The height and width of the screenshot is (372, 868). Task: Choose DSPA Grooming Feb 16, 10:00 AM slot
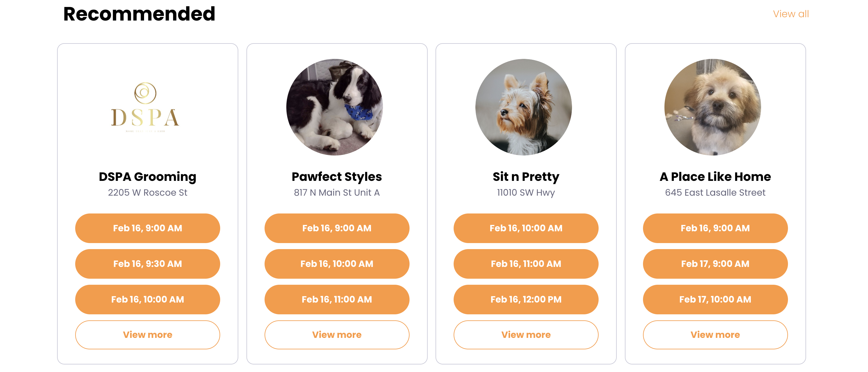(148, 299)
